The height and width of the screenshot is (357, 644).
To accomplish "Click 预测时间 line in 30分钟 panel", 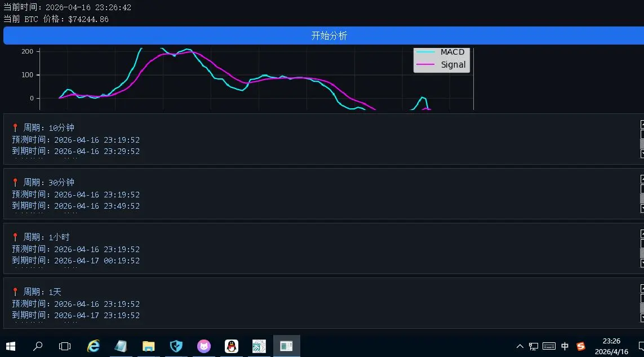I will (76, 195).
